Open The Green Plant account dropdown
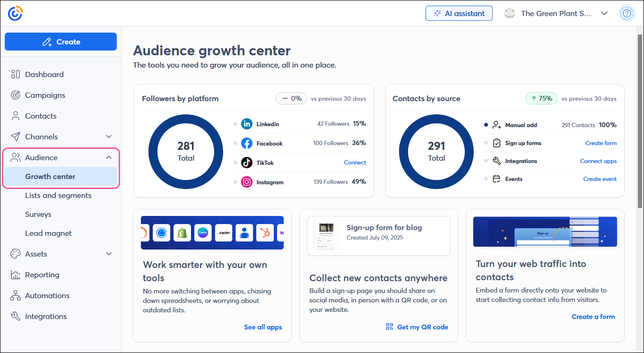Viewport: 644px width, 353px height. [556, 13]
